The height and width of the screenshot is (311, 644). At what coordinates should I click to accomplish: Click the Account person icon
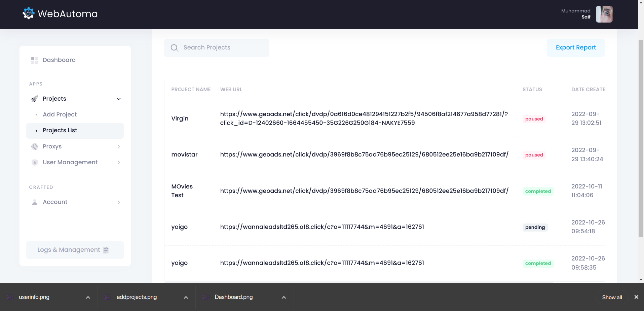click(x=35, y=202)
